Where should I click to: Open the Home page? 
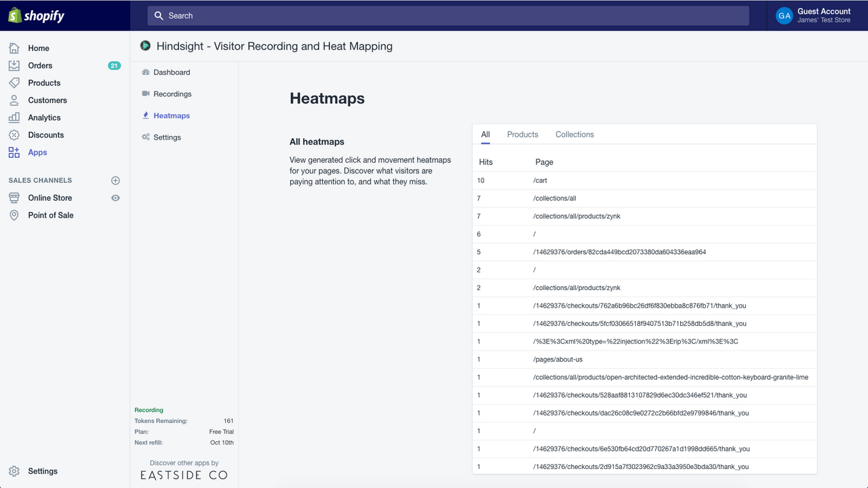click(x=39, y=48)
